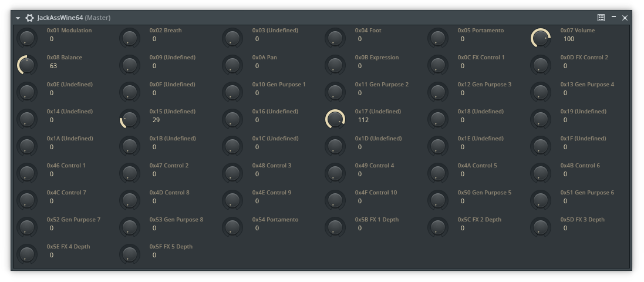The width and height of the screenshot is (644, 282).
Task: Click the 0x12 Gen Purpose 3 knob
Action: (438, 92)
